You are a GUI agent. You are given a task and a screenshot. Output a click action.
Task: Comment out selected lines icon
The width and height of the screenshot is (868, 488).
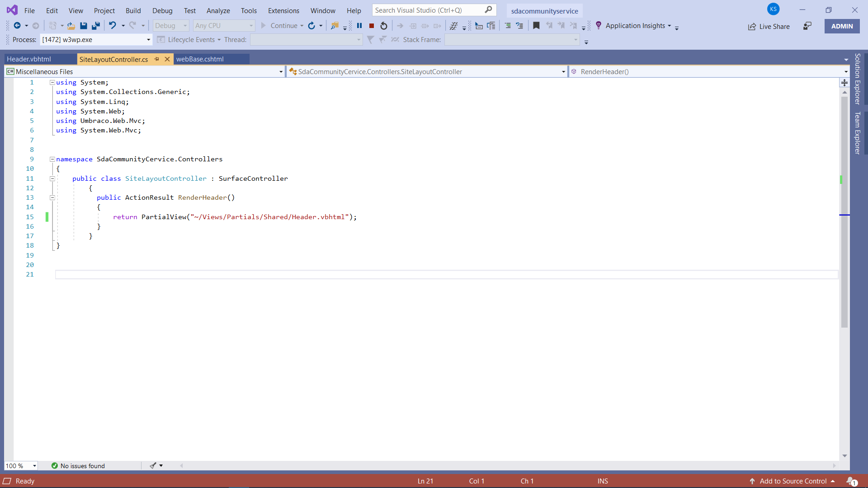click(x=508, y=26)
